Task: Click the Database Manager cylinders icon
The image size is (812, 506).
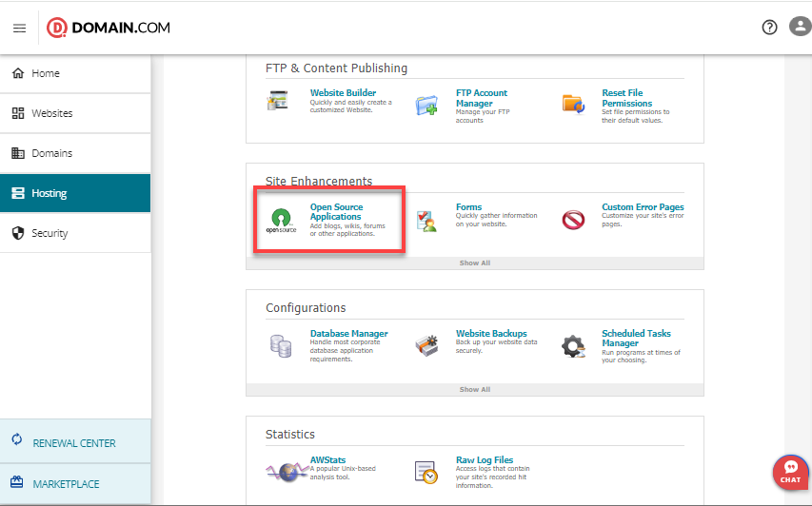Action: pyautogui.click(x=281, y=346)
